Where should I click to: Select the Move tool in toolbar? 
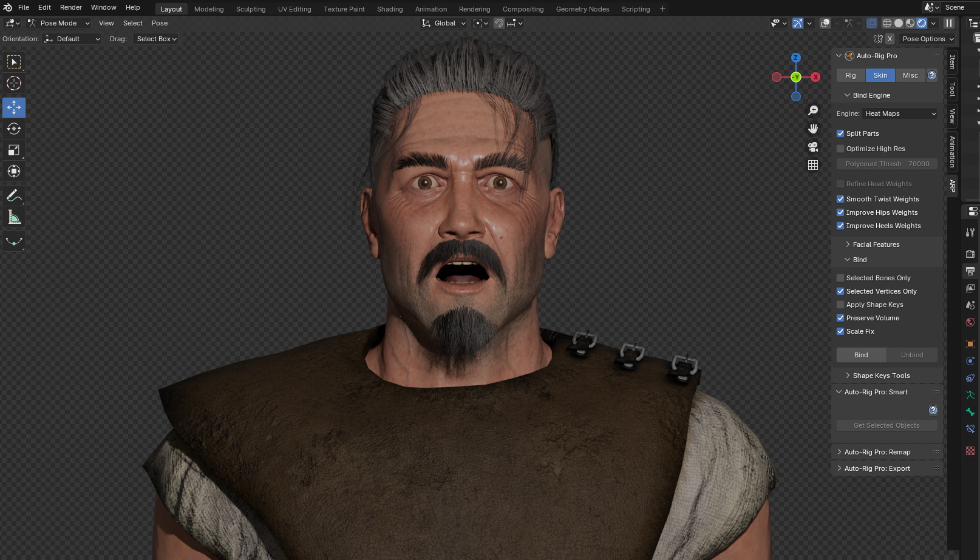tap(14, 107)
